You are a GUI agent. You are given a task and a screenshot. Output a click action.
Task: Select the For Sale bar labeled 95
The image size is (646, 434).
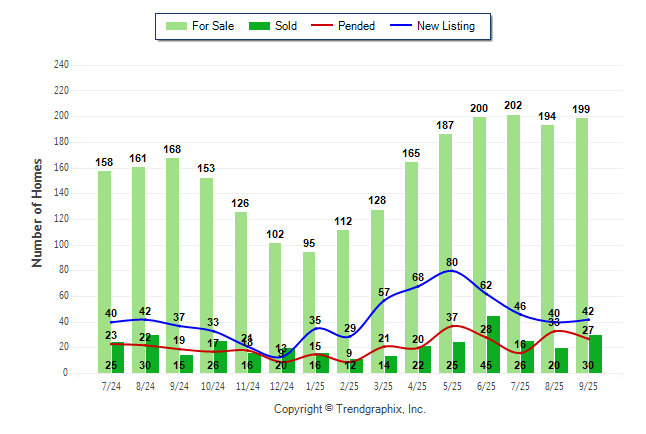point(309,300)
